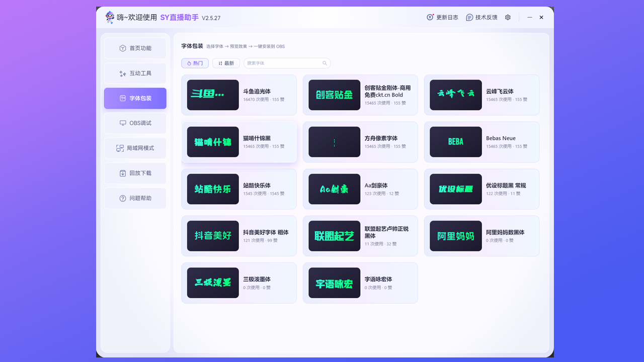
Task: Select the 站酷快乐体 font preview thumbnail
Action: point(213,189)
